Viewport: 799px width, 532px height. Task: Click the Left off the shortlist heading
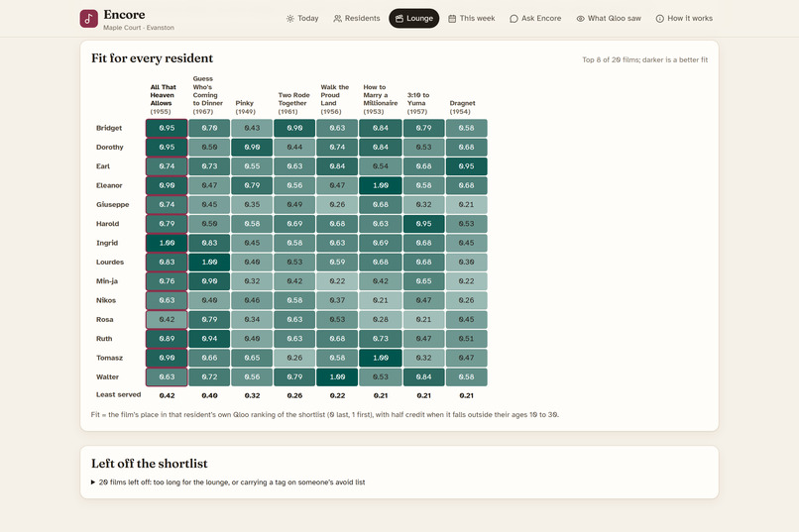(150, 464)
